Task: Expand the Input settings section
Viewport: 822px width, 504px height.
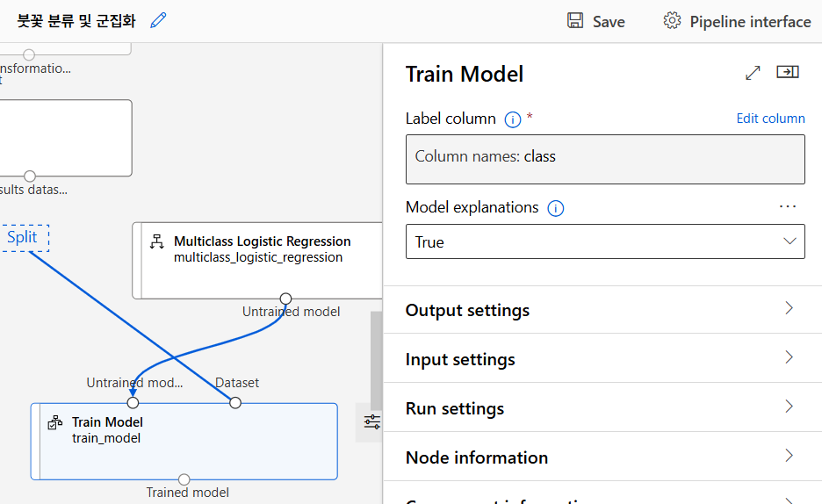Action: point(602,358)
